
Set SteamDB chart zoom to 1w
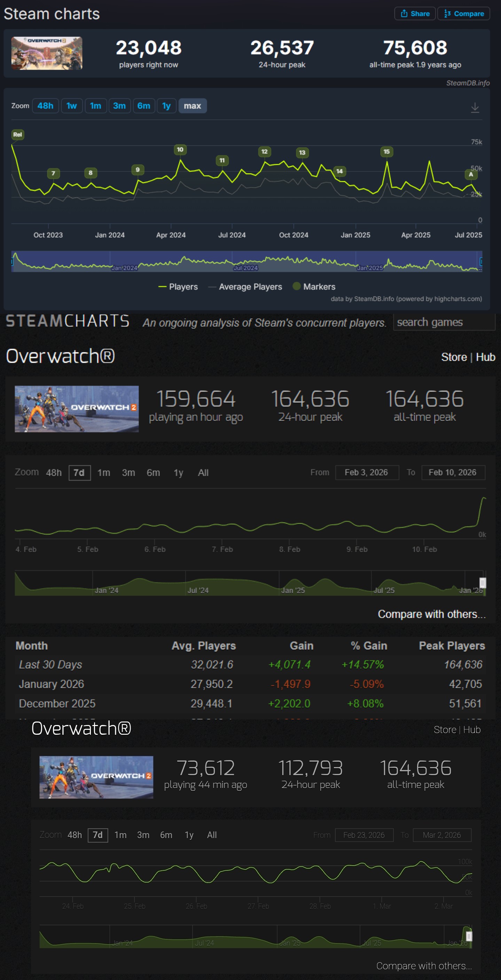click(72, 106)
